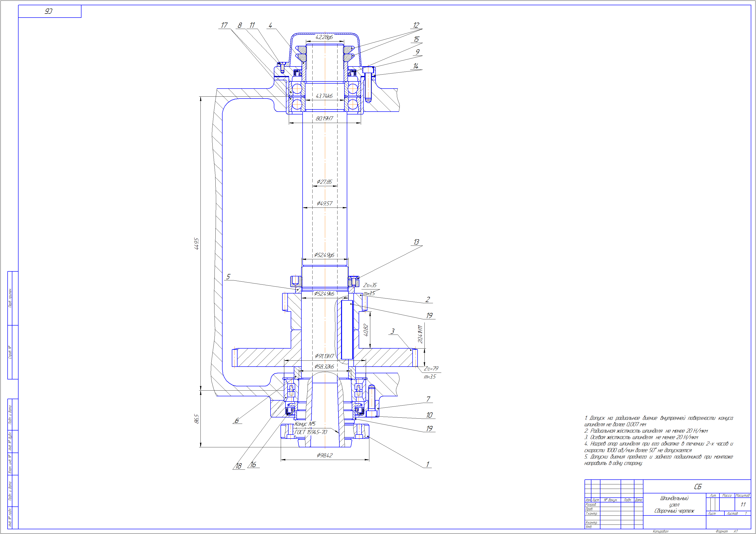Click the 449,5 vertical dimension label
Viewport: 756px width, 534px height.
pyautogui.click(x=197, y=244)
